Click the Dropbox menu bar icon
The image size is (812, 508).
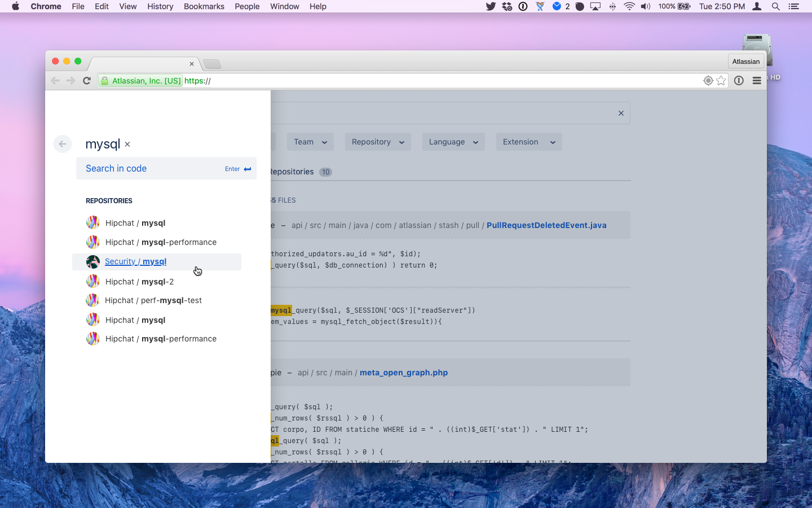507,6
